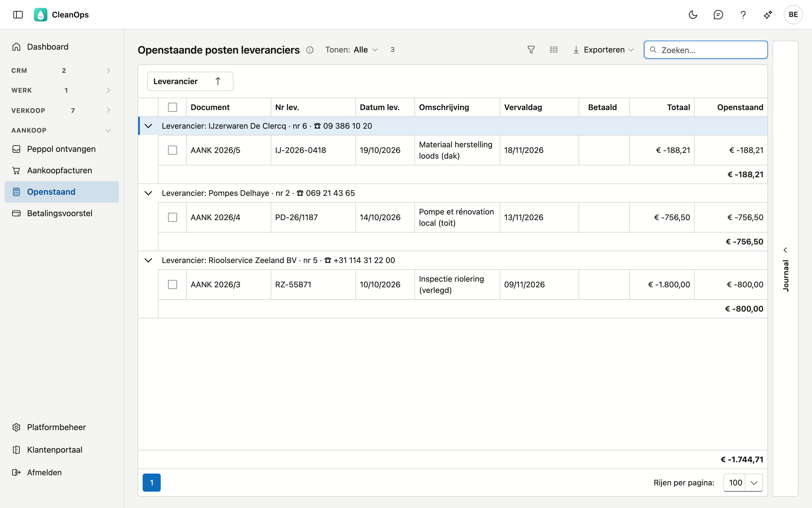Open the AI sparkle assistant icon

point(768,15)
